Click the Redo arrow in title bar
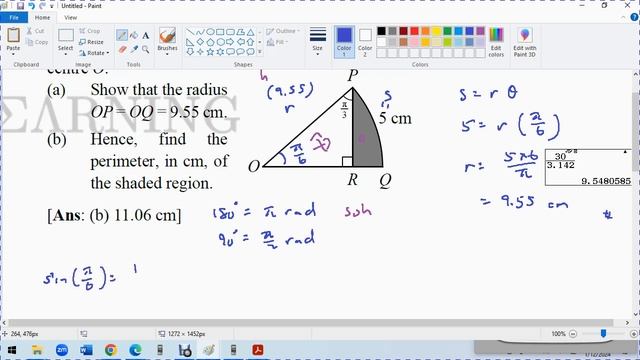The image size is (640, 360). click(x=42, y=6)
